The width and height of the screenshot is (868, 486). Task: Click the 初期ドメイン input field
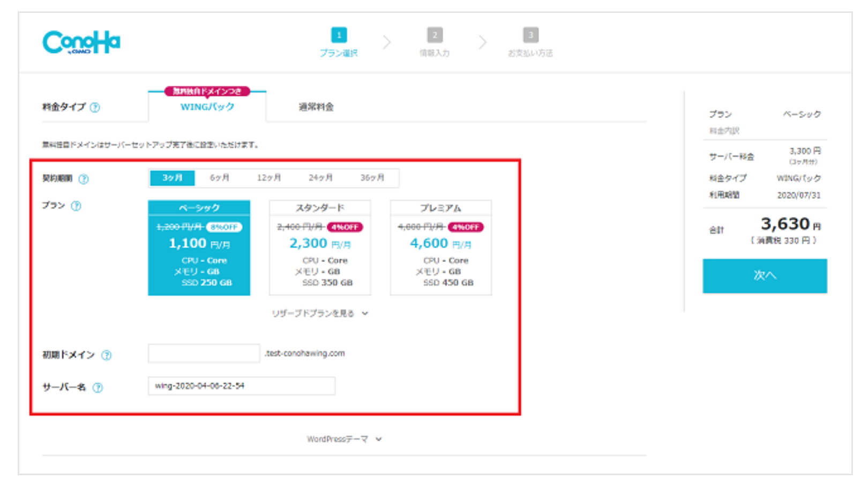(204, 354)
